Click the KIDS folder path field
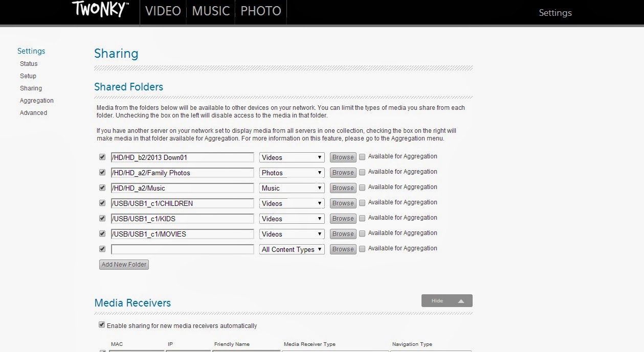644x352 pixels. coord(182,219)
